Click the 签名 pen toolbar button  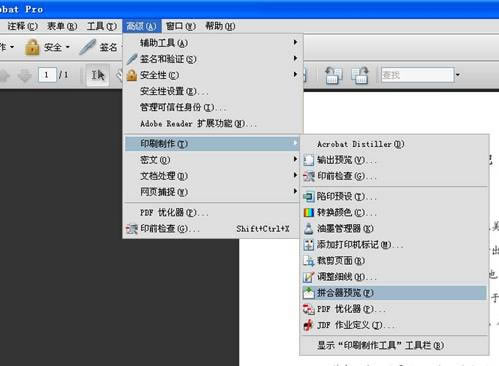click(x=98, y=47)
